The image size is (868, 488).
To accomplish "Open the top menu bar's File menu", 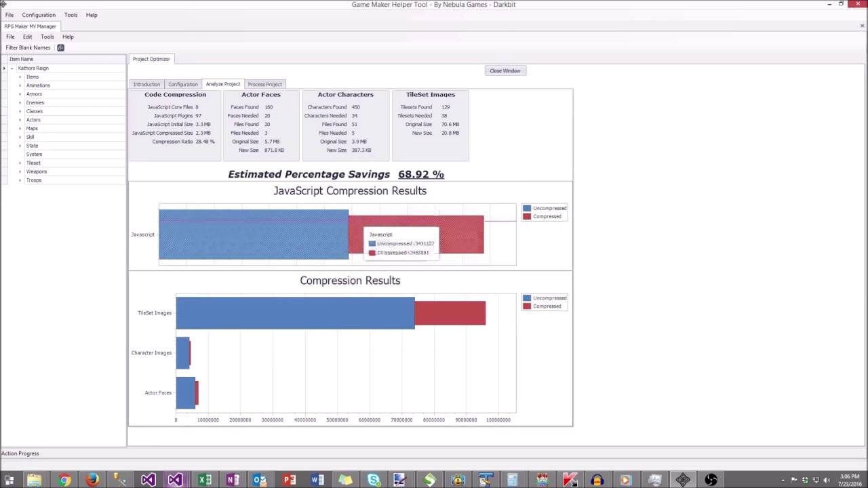I will tap(9, 15).
